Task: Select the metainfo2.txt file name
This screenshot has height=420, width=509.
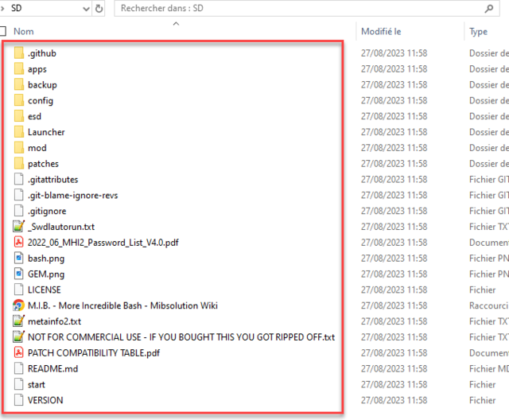Action: coord(55,321)
